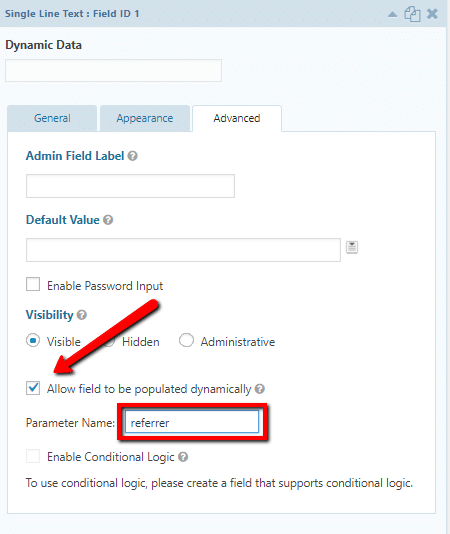
Task: Open the Default Value help tooltip
Action: (x=108, y=220)
